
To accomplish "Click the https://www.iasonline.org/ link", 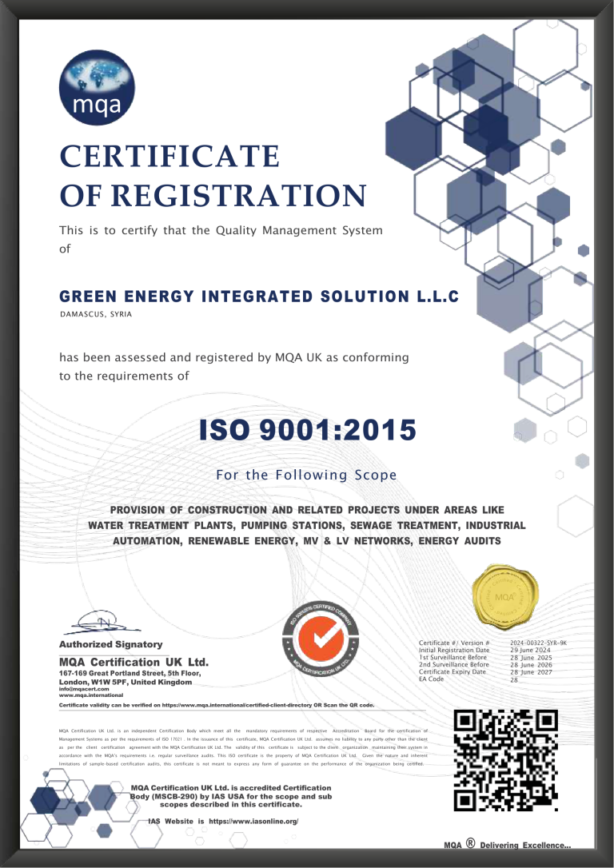I will pyautogui.click(x=253, y=821).
